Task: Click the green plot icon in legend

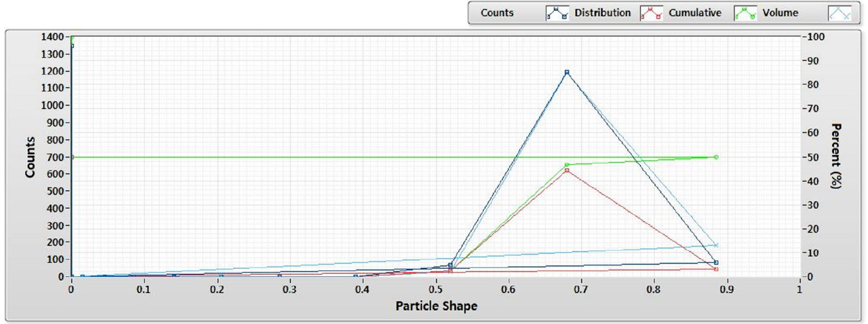Action: 745,13
